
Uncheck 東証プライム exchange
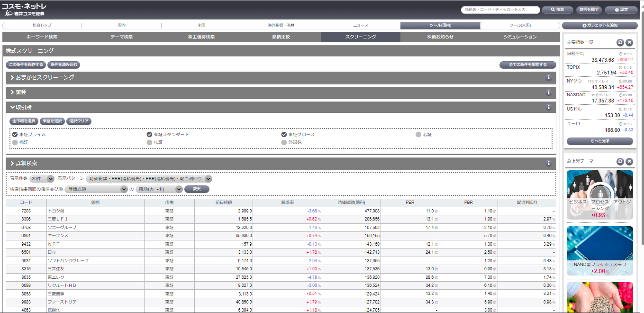click(15, 135)
